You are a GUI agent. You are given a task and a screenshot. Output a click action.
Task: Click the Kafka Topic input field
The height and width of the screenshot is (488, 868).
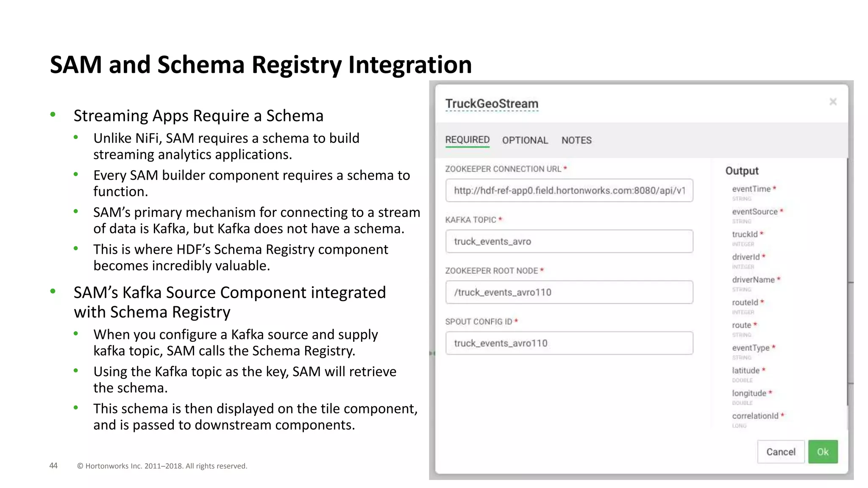pyautogui.click(x=569, y=241)
